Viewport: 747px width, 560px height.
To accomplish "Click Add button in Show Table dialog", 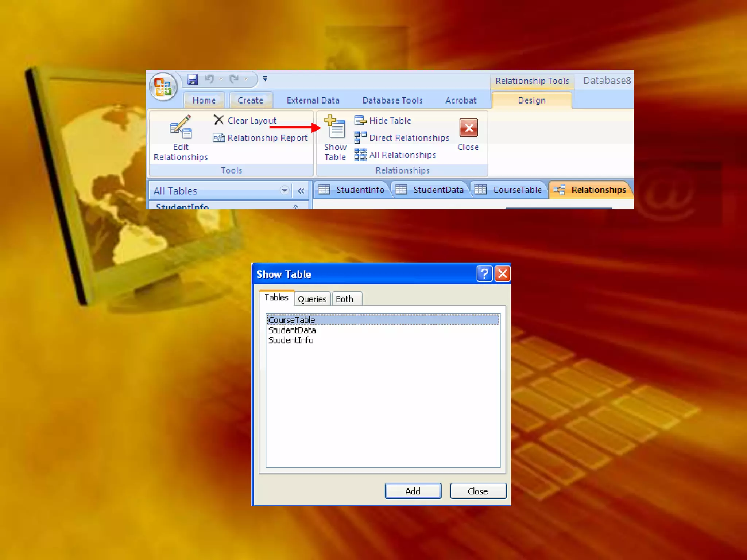I will [x=413, y=491].
